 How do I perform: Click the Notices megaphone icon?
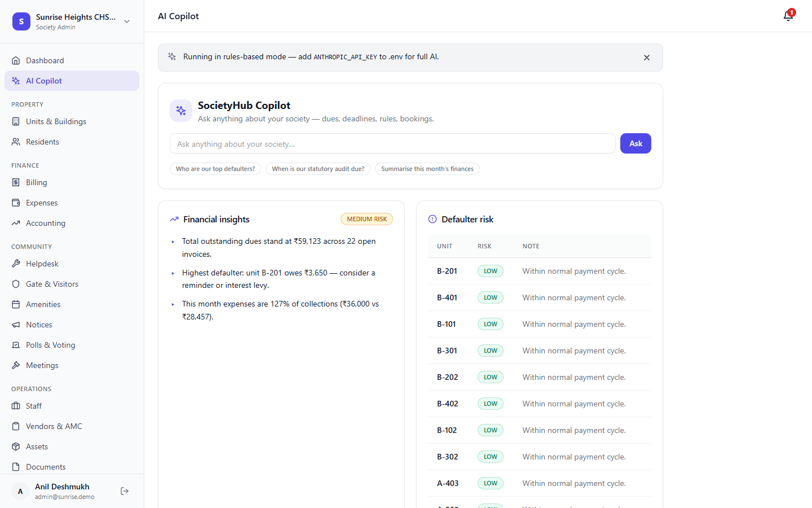(16, 325)
